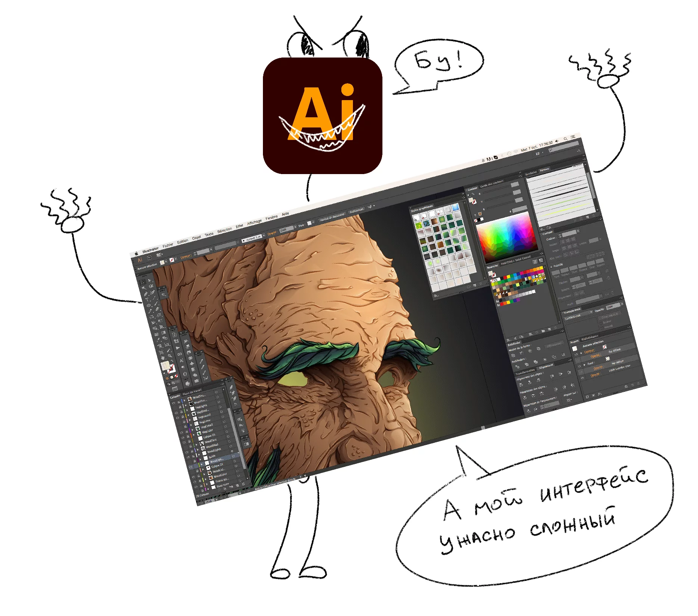Image resolution: width=698 pixels, height=616 pixels.
Task: Open Spotlight search magnifier in menu bar
Action: 565,139
